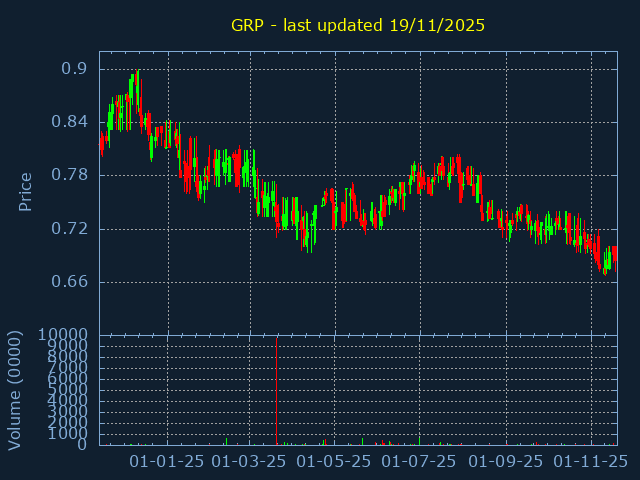Click the tall red volume spike bar

pos(276,390)
